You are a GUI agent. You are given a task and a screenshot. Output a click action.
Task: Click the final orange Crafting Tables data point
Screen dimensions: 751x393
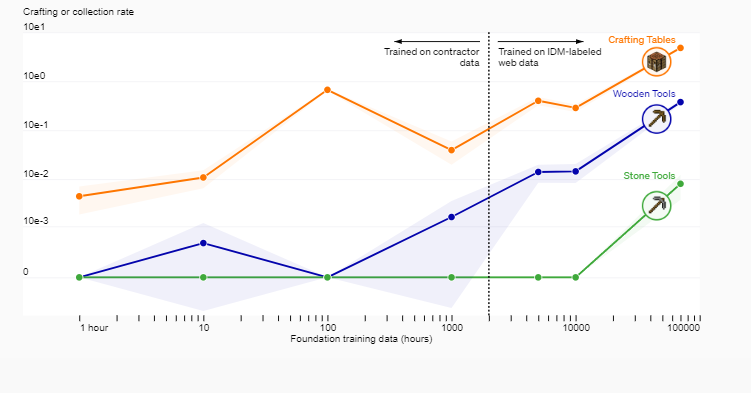coord(680,48)
